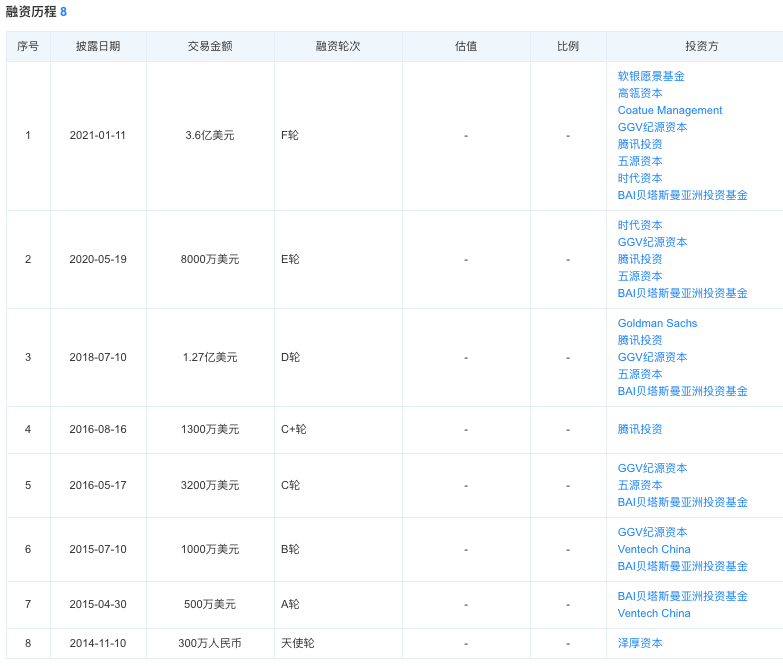Select amount cell 3200万美元
This screenshot has height=666, width=783.
pyautogui.click(x=210, y=485)
